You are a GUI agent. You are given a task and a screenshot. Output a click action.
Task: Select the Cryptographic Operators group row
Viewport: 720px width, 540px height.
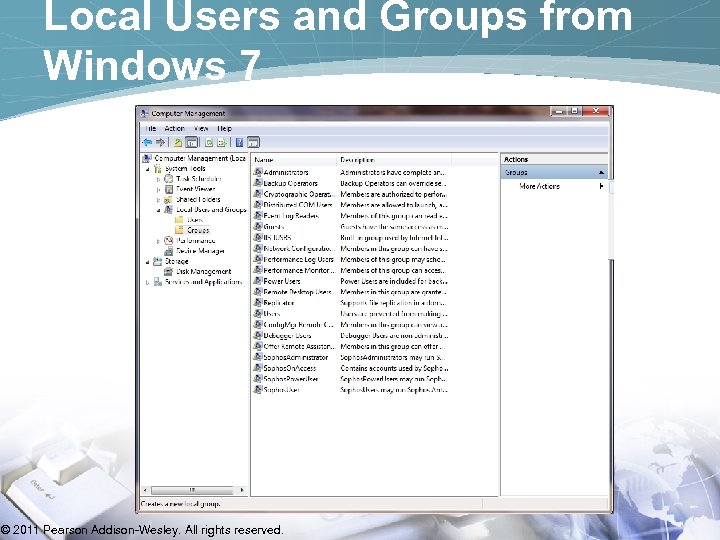pyautogui.click(x=351, y=194)
